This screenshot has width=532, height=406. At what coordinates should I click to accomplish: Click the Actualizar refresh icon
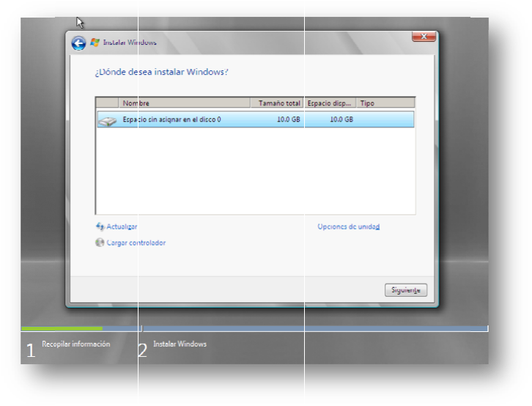100,226
